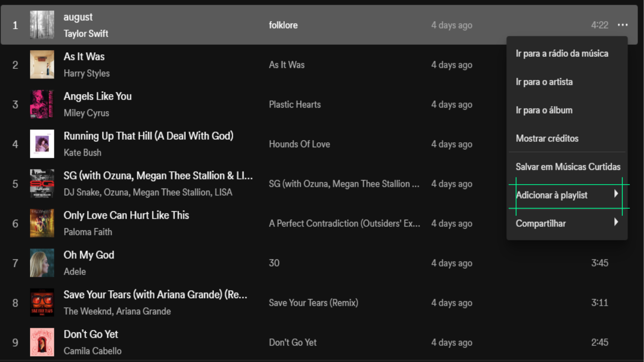Click the Save Your Tears cover thumbnail
This screenshot has height=362, width=644.
[42, 303]
